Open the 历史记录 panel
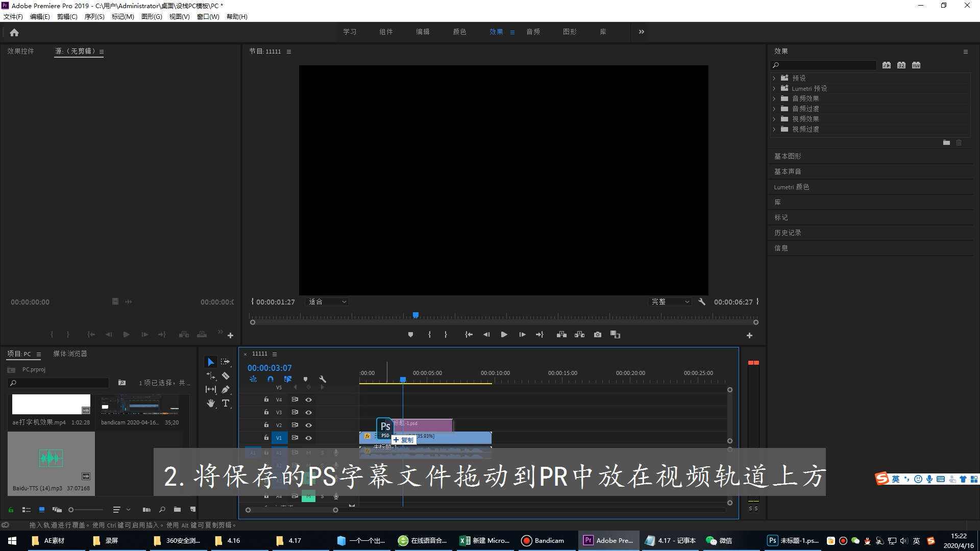The image size is (980, 551). pos(788,233)
